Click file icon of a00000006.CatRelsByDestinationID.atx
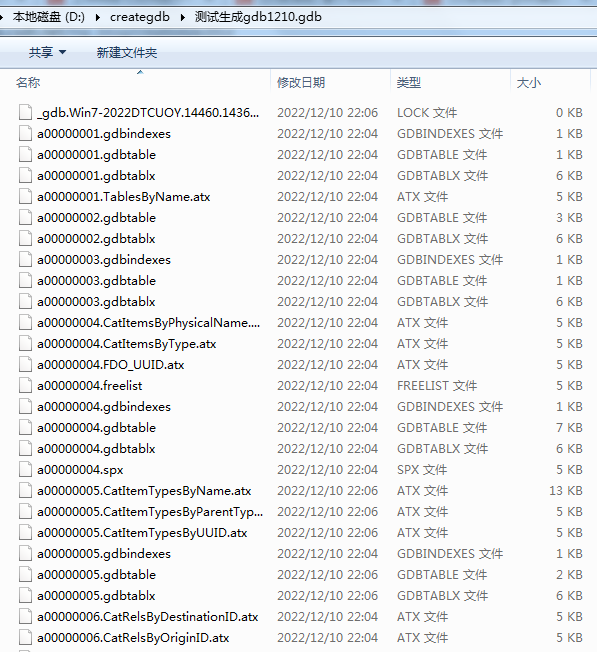Viewport: 597px width, 652px height. click(25, 617)
